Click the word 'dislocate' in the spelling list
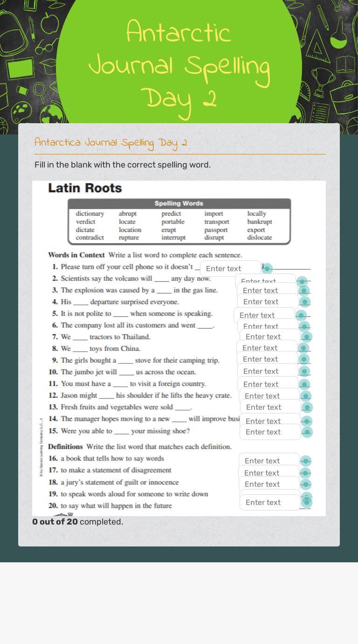Screen dimensions: 358x644 point(260,238)
